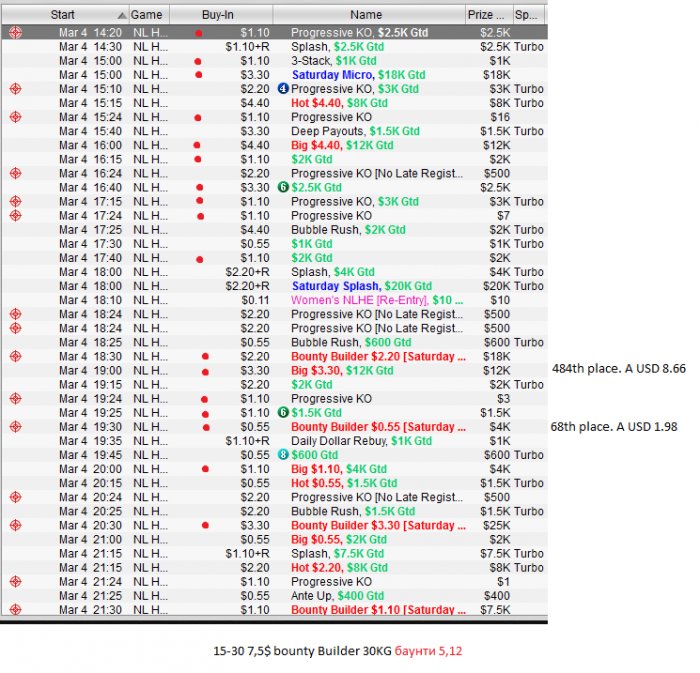Click the red dot on the 15:00 3-Stack row
Image resolution: width=700 pixels, height=673 pixels.
click(x=198, y=61)
